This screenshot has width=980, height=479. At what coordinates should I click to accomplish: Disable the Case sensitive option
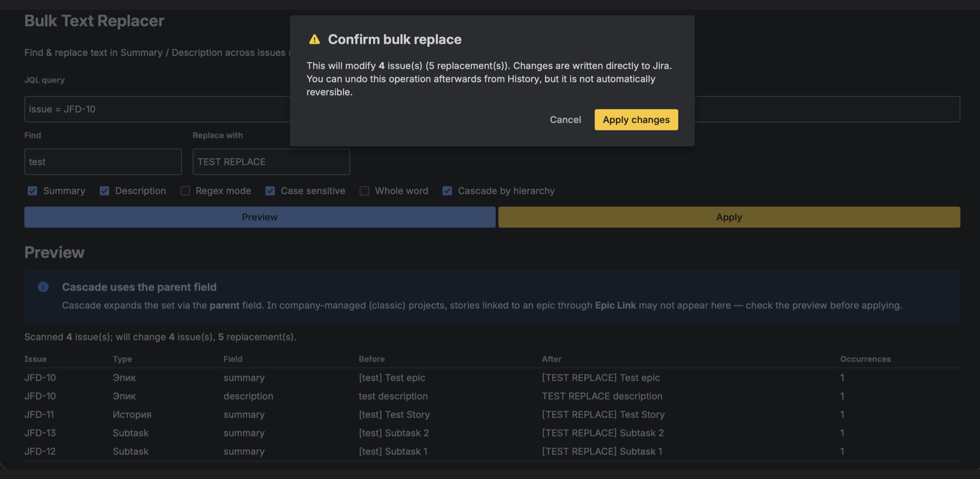pos(270,191)
